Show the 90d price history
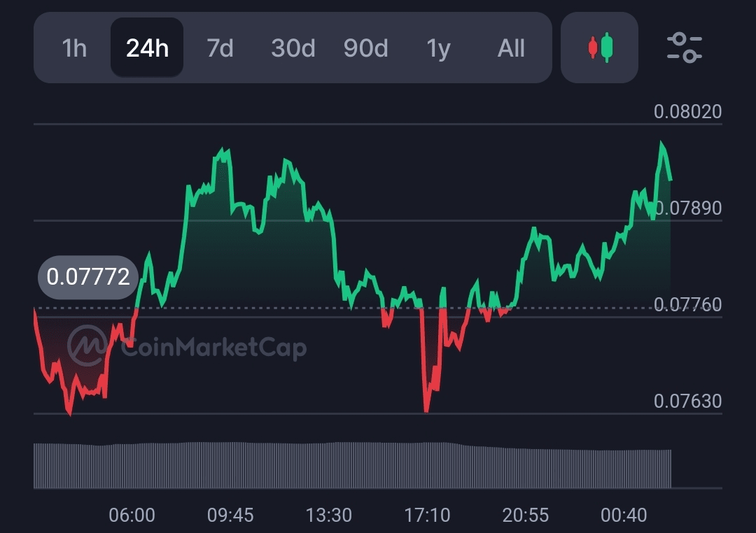Viewport: 756px width, 533px height. [x=365, y=48]
